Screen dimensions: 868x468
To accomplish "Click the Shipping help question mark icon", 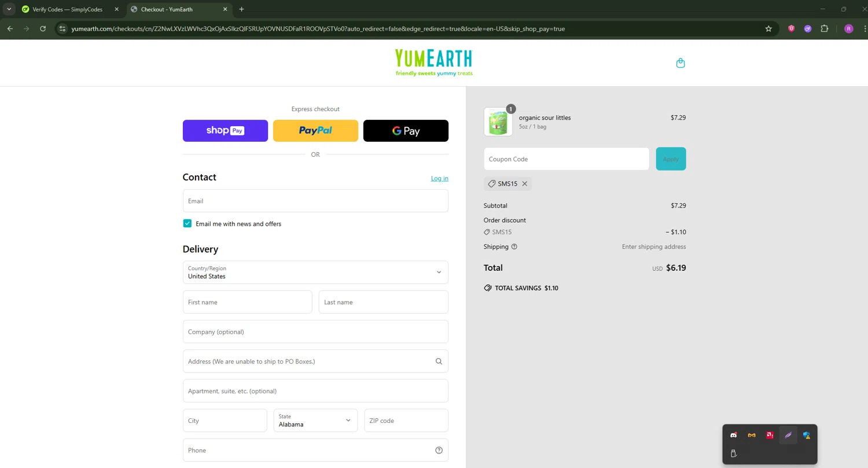I will click(514, 246).
